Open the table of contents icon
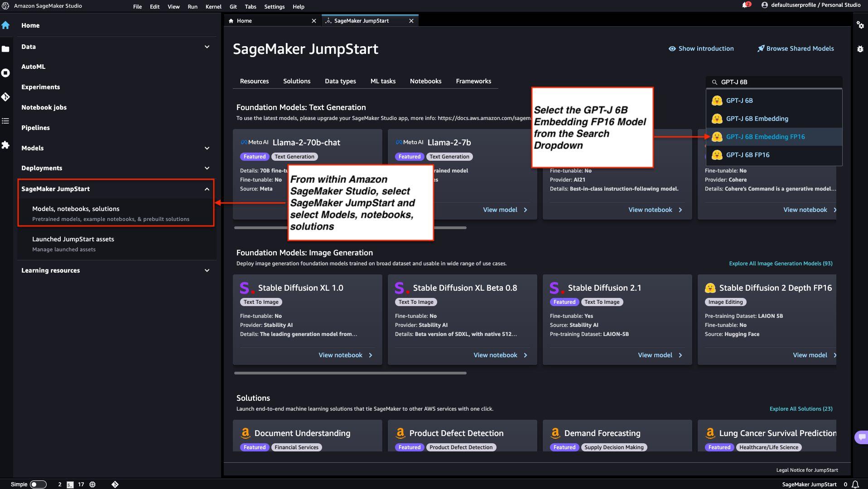Image resolution: width=868 pixels, height=489 pixels. (x=5, y=121)
